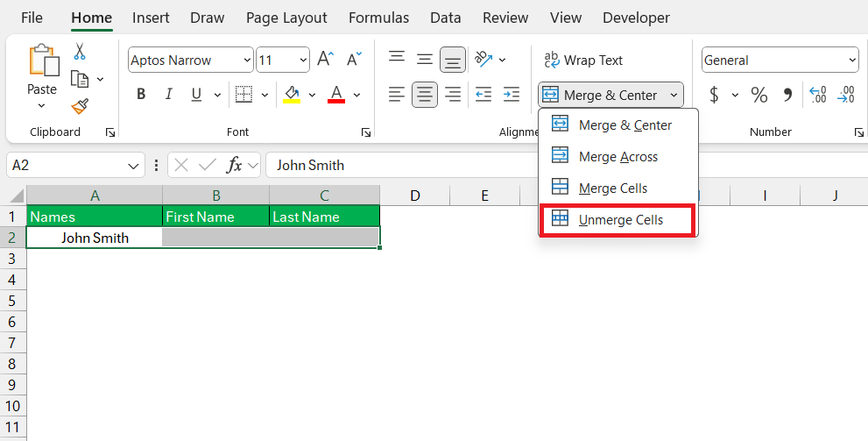
Task: Select Middle Align
Action: 425,60
